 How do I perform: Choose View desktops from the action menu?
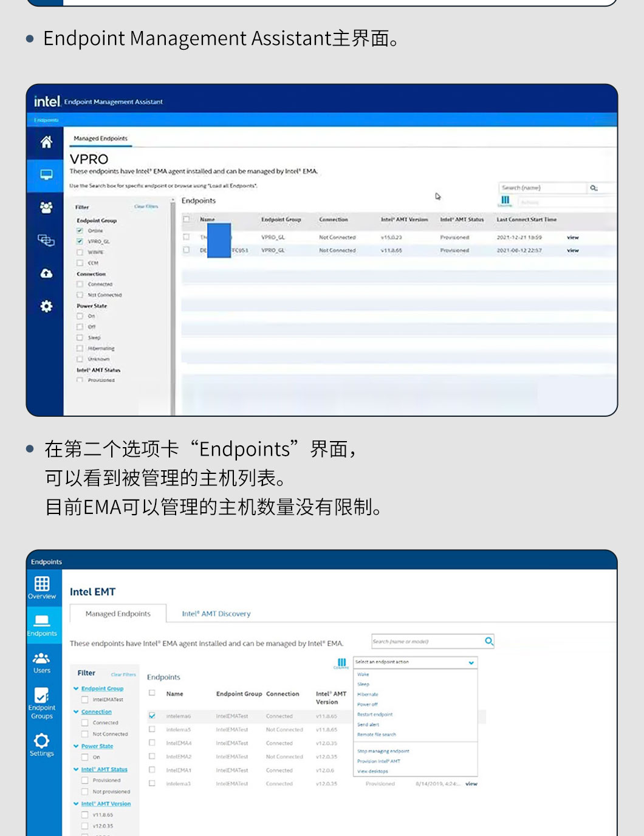(x=372, y=771)
